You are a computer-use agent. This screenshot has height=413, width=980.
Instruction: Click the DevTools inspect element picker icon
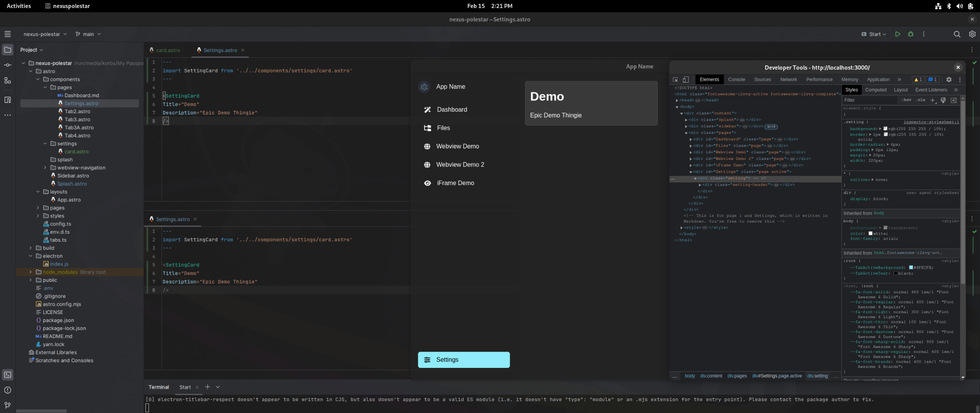(x=675, y=80)
